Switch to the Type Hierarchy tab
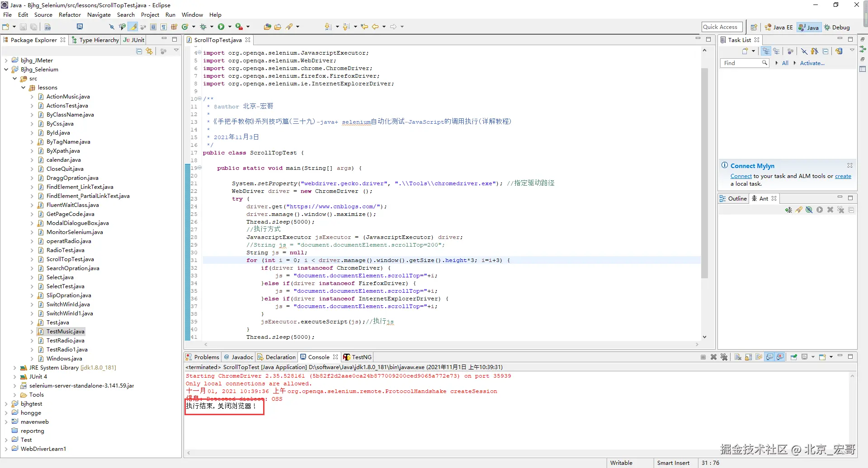Viewport: 868px width, 468px height. (95, 40)
